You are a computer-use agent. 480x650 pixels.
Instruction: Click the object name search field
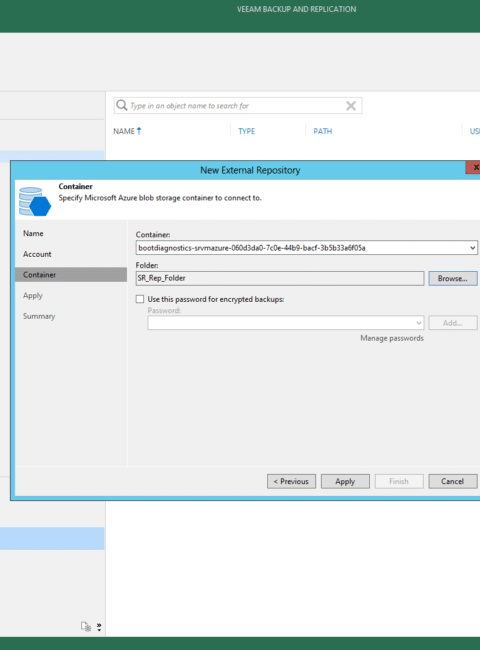pos(238,106)
